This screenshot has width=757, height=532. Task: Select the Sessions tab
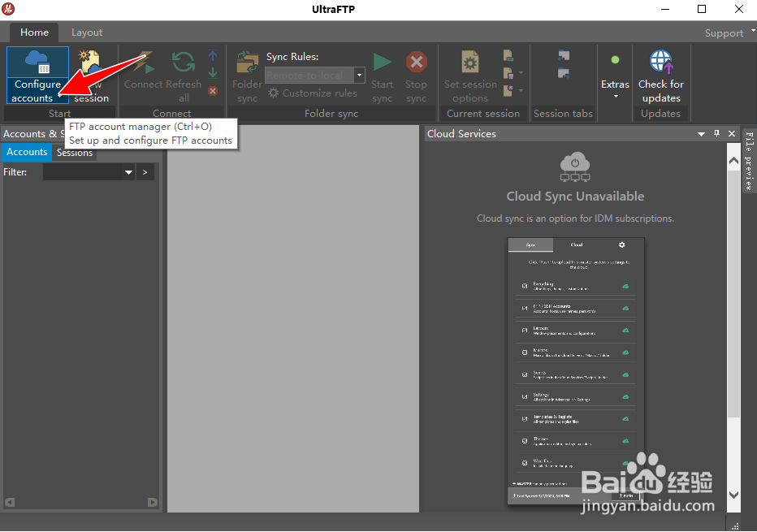point(75,153)
